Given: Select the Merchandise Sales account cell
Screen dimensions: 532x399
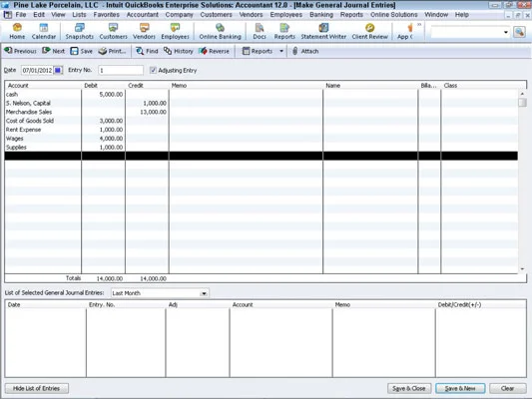Looking at the screenshot, I should tap(43, 112).
